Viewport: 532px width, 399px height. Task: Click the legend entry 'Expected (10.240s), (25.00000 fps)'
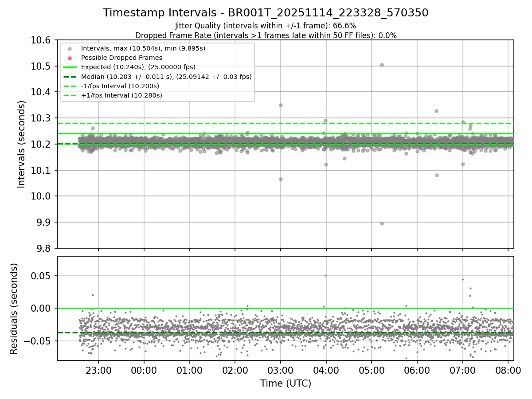coord(138,67)
